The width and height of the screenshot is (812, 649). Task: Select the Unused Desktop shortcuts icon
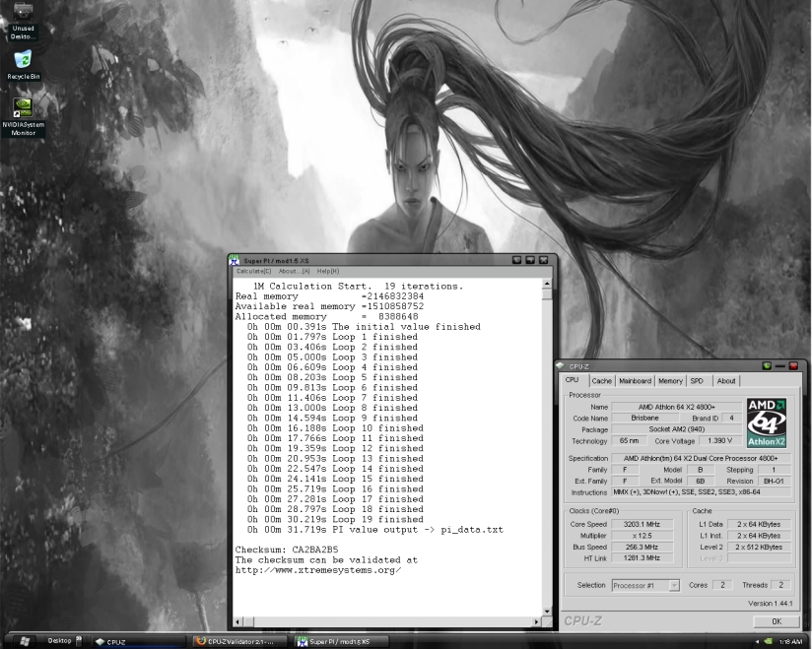coord(23,21)
